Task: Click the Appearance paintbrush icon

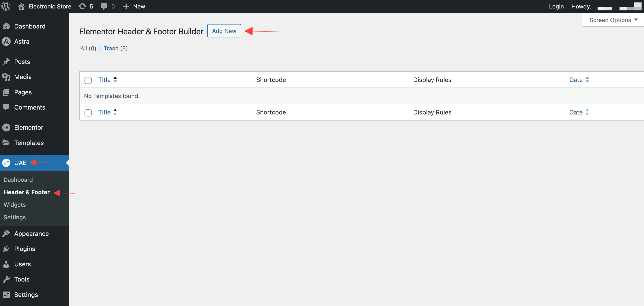Action: pos(6,233)
